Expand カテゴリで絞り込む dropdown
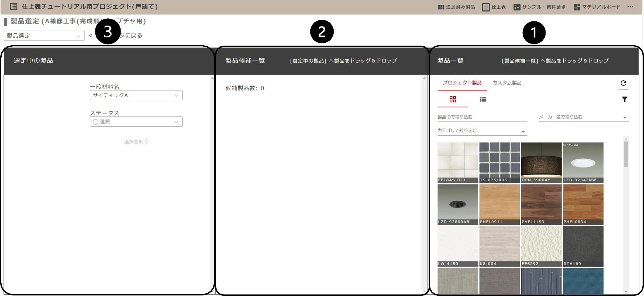644x296 pixels. 482,131
